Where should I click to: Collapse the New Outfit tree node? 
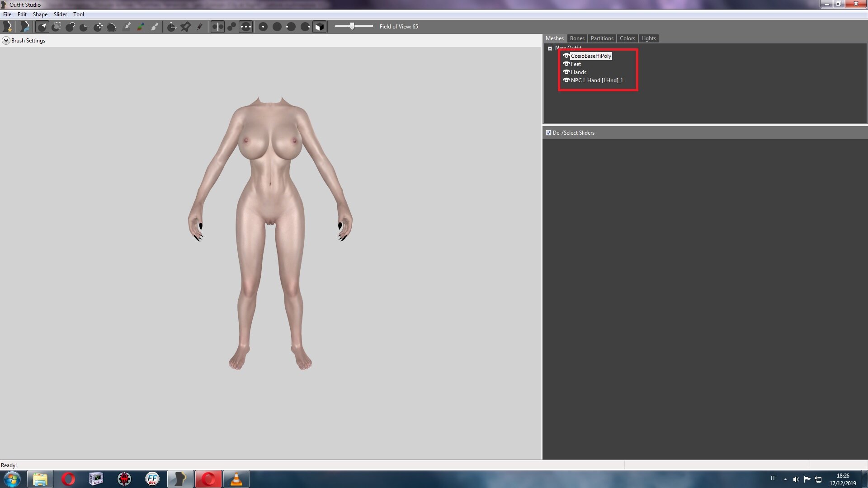[550, 48]
